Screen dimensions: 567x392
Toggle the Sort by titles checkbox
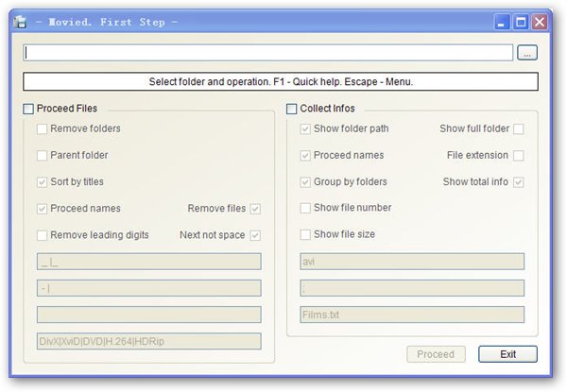(x=43, y=181)
